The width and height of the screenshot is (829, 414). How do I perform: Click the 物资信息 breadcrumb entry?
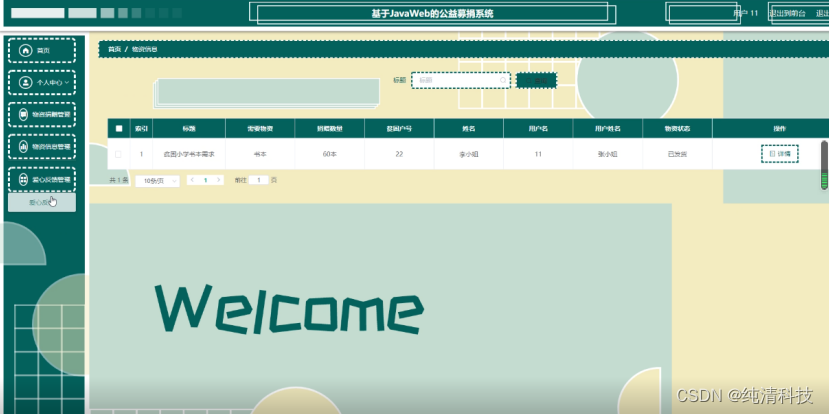coord(144,49)
